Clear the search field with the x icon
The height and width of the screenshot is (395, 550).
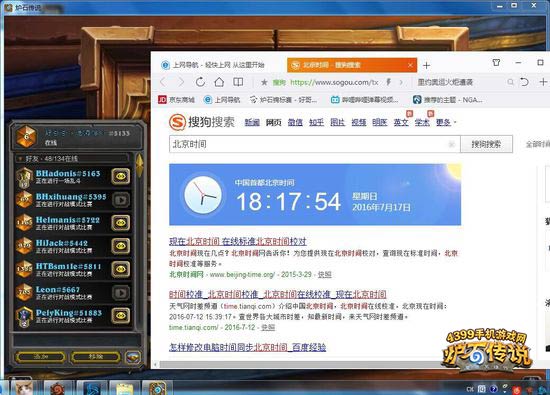click(452, 144)
